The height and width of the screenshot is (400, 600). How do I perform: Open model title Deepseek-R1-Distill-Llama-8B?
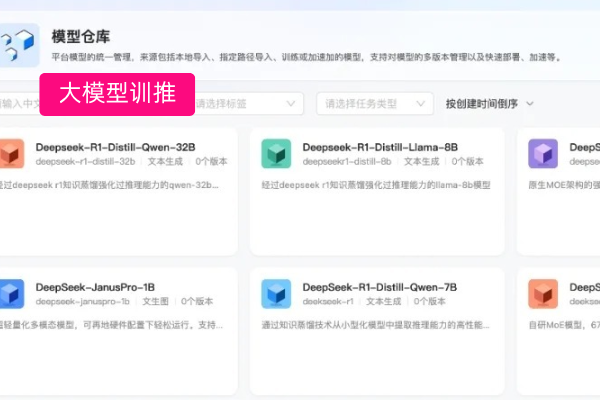pos(380,147)
